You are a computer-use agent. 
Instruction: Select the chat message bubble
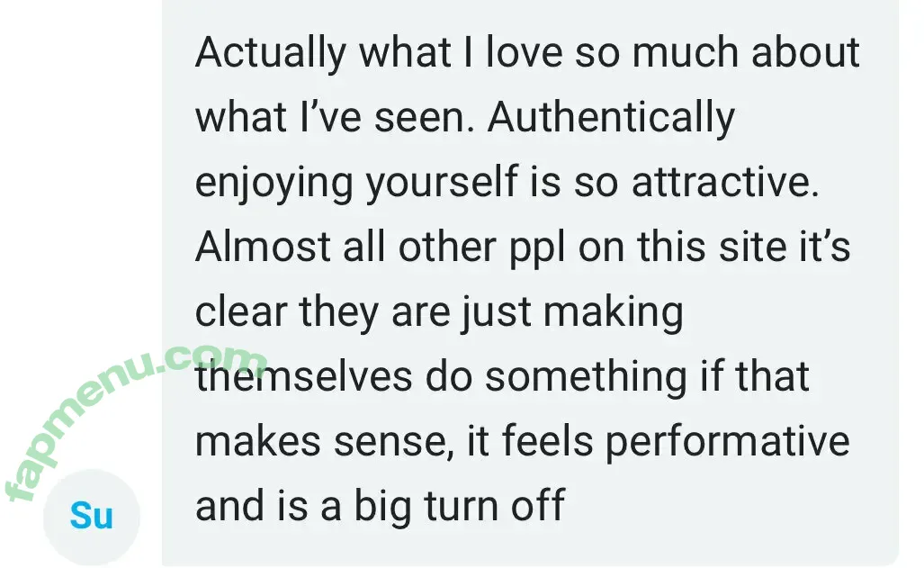point(531,279)
